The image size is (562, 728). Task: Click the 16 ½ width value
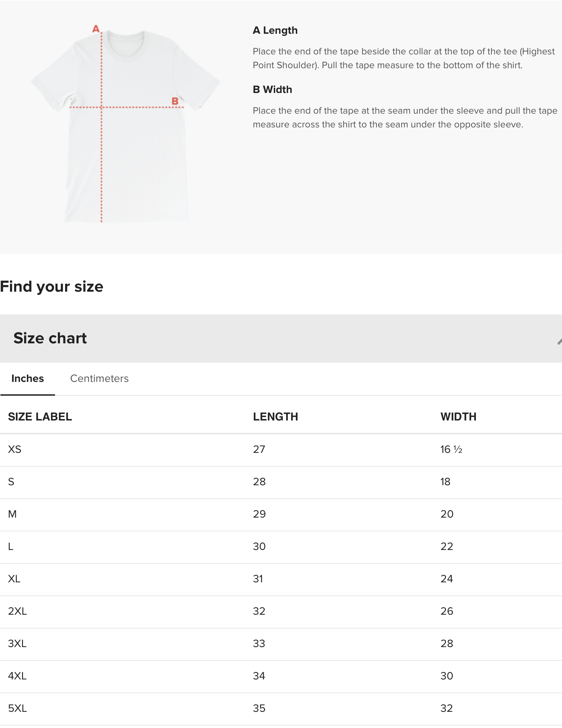(x=451, y=449)
